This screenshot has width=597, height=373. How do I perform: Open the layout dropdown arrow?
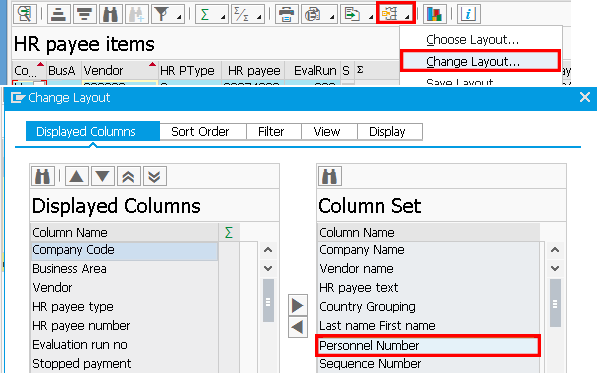[x=407, y=17]
